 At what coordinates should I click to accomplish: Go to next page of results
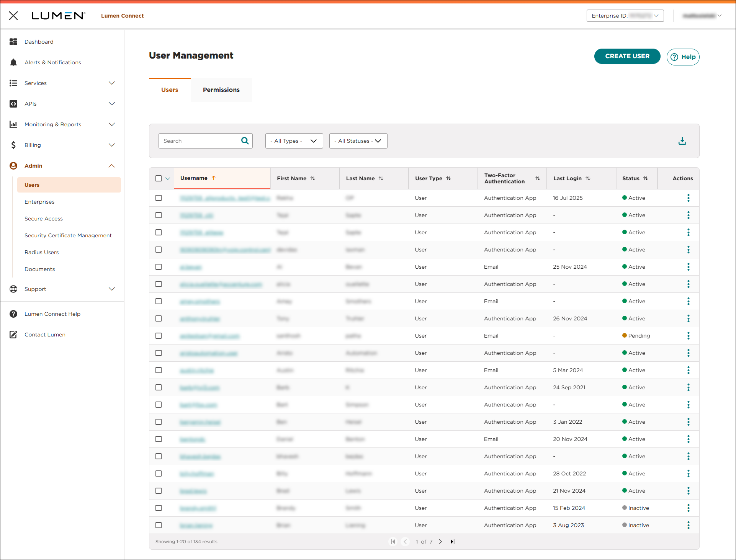[x=440, y=542]
